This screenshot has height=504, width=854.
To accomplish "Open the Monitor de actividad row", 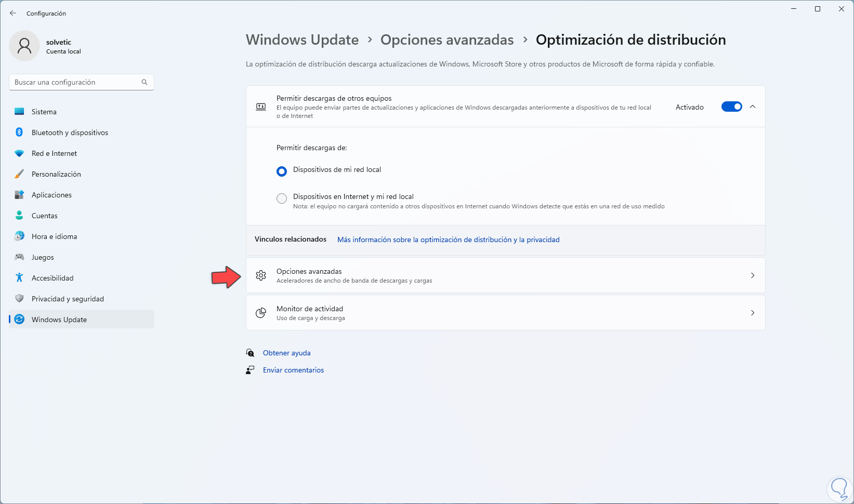I will coord(505,313).
